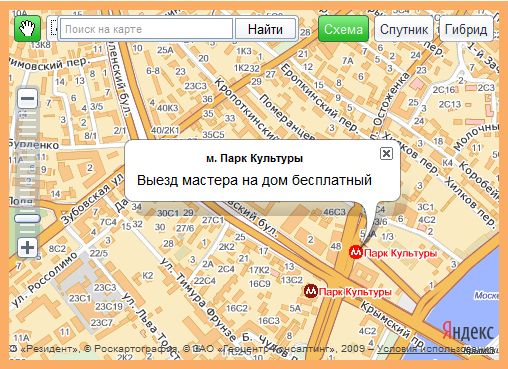Zoom in with the plus button

27,248
